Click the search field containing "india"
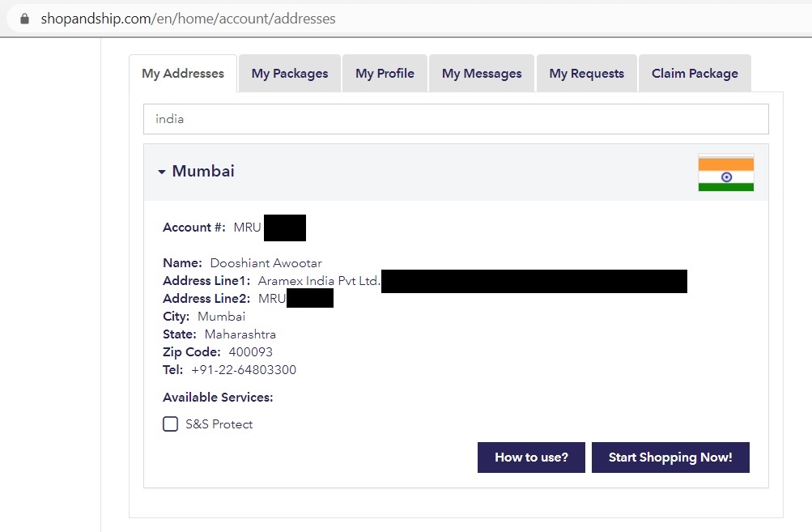Viewport: 812px width, 532px height. click(456, 119)
